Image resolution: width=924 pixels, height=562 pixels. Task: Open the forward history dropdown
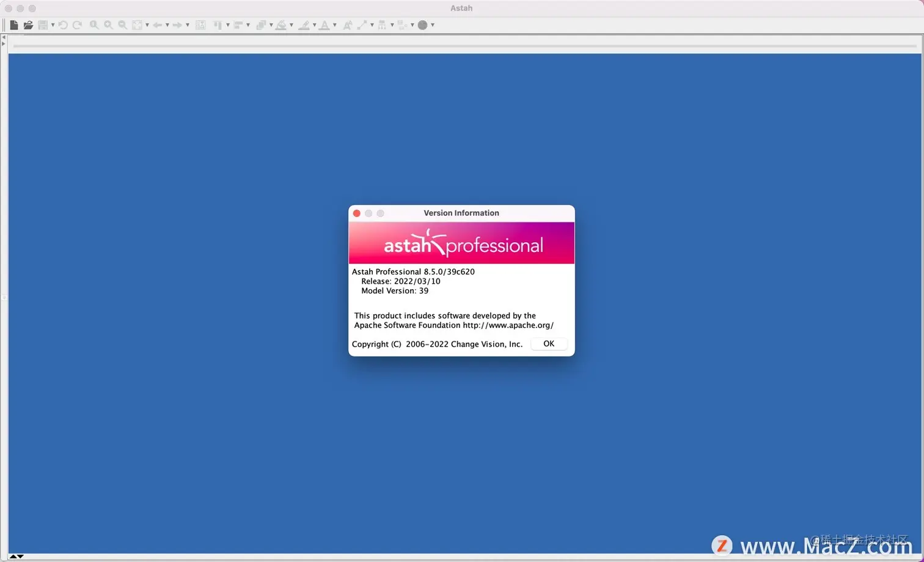coord(188,25)
